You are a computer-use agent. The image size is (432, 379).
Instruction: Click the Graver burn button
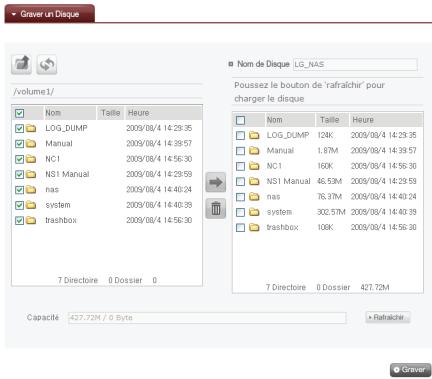tap(410, 369)
